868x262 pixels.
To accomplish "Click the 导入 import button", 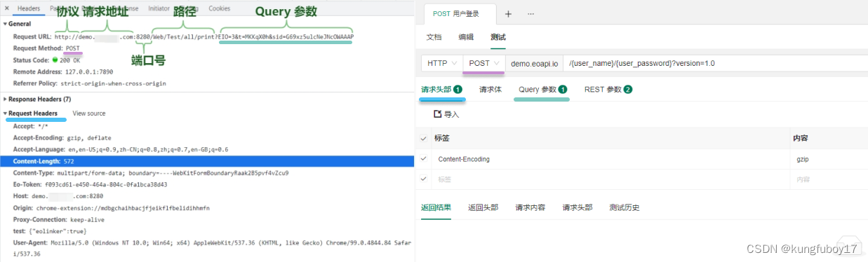I will tap(446, 114).
